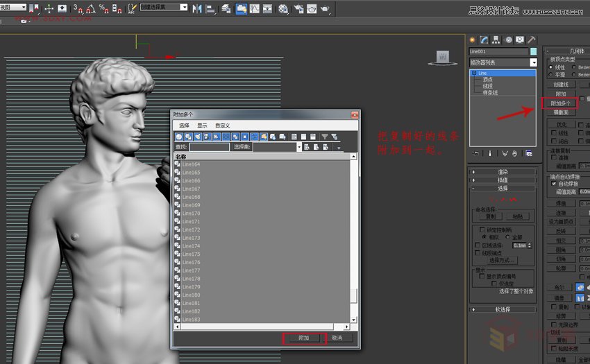Collapse the 选择 rollout
The width and height of the screenshot is (590, 364).
click(x=503, y=189)
